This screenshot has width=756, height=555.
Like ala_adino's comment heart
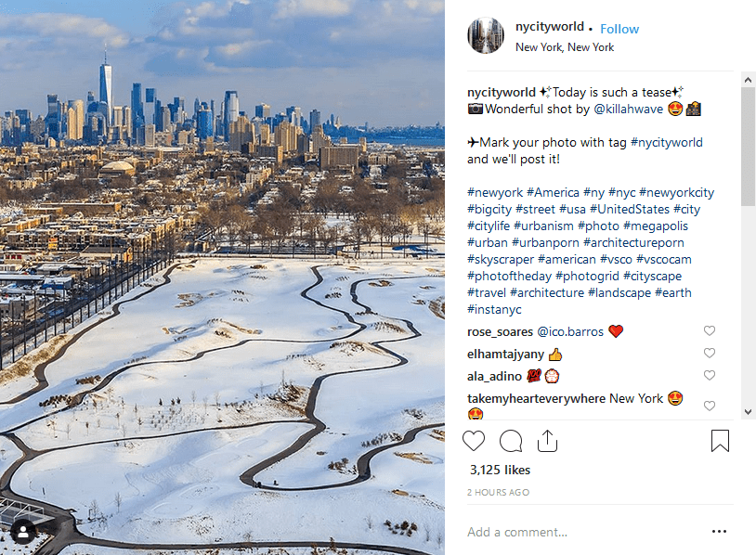pos(710,375)
